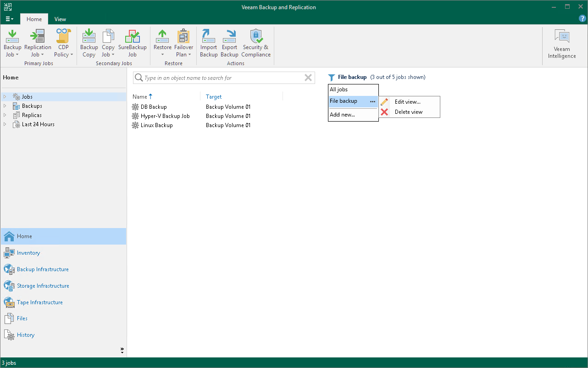Screen dimensions: 588x368
Task: Click the gear icon of Linux Backup job
Action: (135, 125)
